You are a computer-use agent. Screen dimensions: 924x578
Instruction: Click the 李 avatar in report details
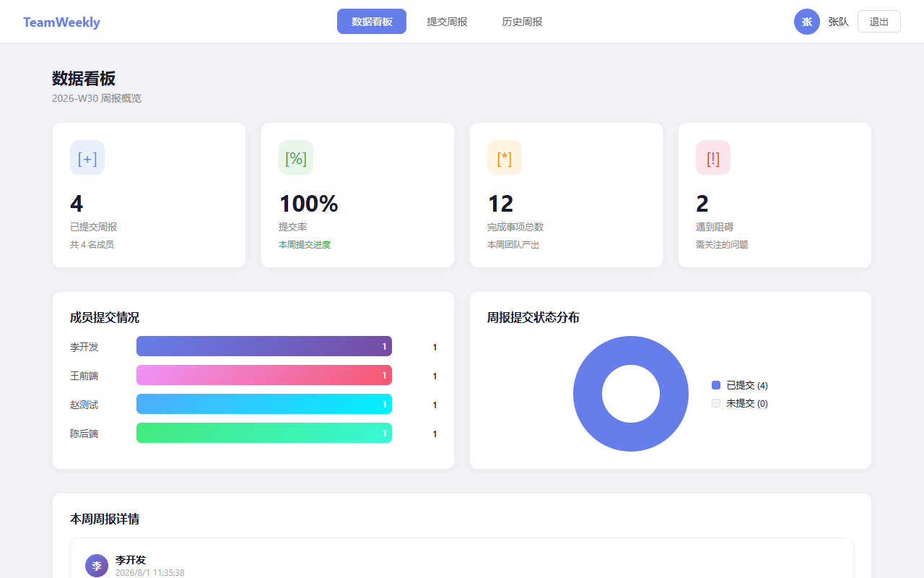click(x=97, y=566)
